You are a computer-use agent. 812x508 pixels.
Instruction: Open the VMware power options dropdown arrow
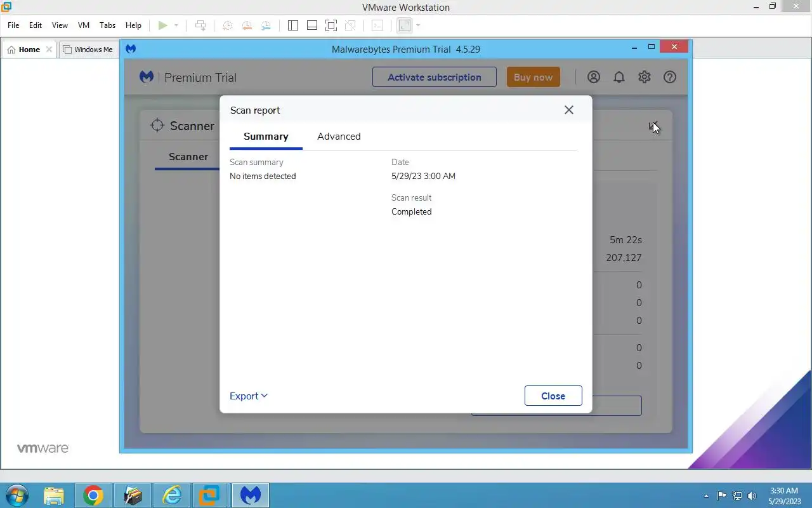(x=176, y=25)
